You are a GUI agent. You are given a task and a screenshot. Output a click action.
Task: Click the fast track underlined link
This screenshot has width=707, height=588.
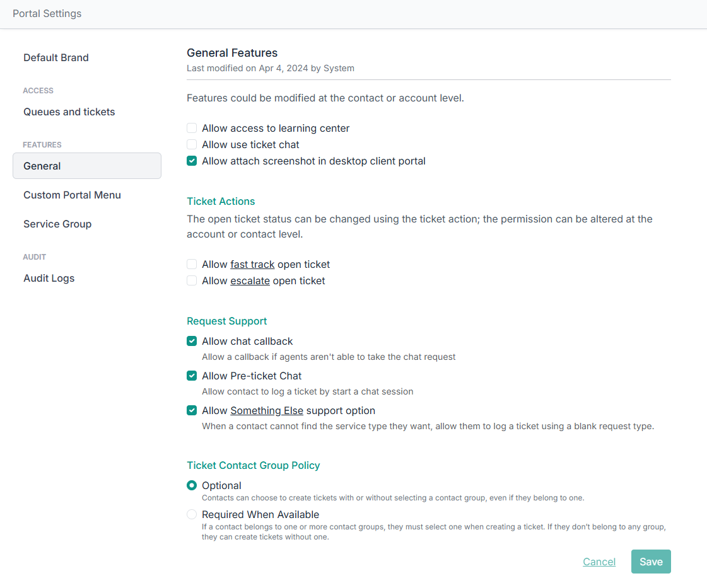252,265
